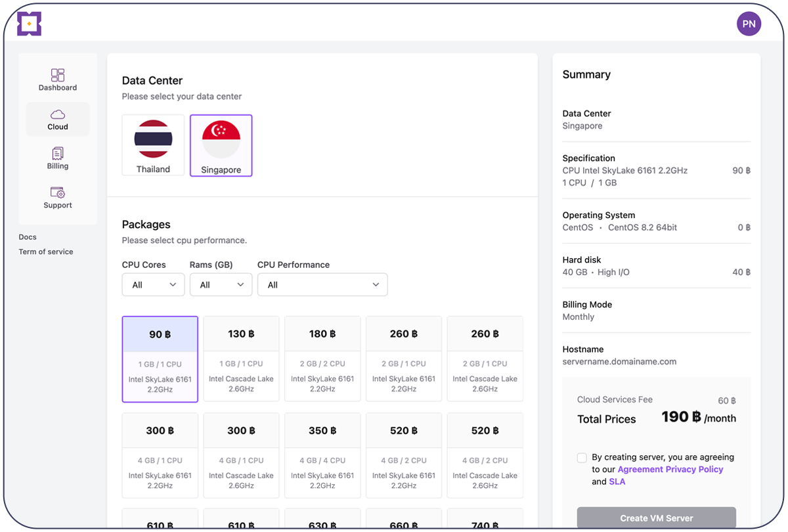Select the Thailand flag data center
This screenshot has height=532, width=788.
(x=153, y=145)
